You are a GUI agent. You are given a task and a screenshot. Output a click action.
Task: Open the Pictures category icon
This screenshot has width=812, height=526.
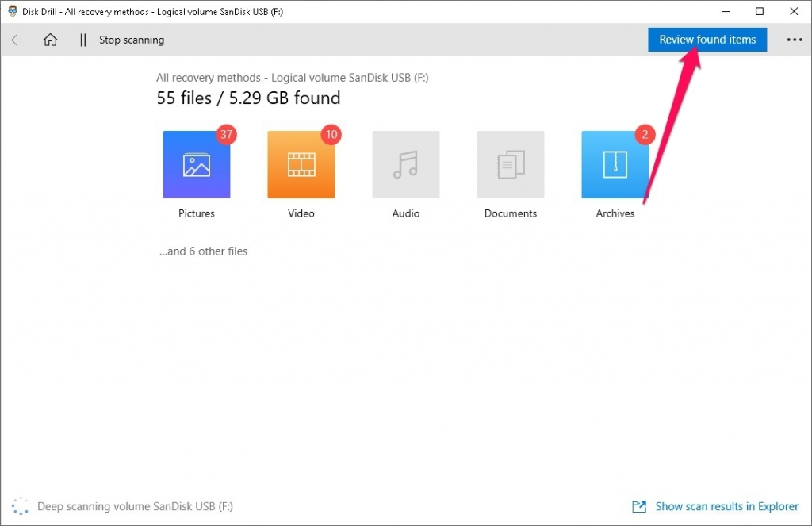click(196, 164)
